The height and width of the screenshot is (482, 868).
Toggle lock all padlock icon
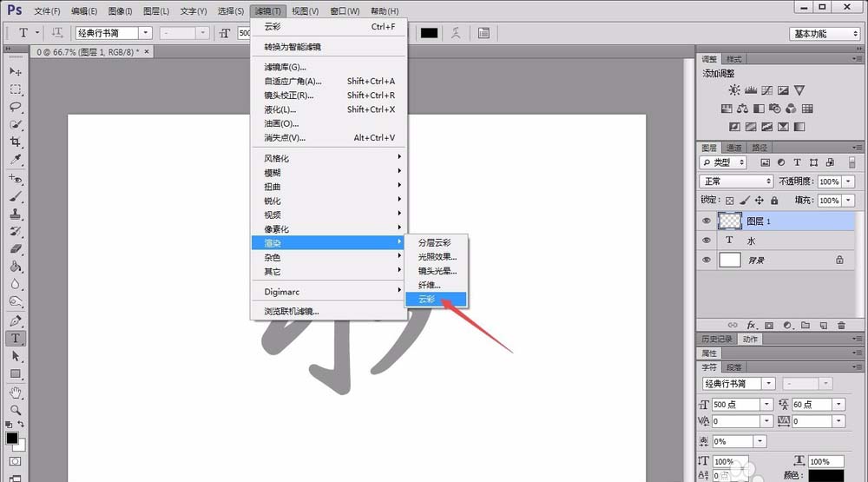(x=774, y=201)
